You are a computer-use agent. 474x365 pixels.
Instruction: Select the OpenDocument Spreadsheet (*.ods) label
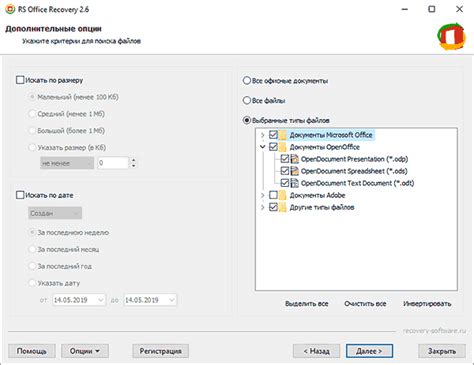tap(354, 171)
